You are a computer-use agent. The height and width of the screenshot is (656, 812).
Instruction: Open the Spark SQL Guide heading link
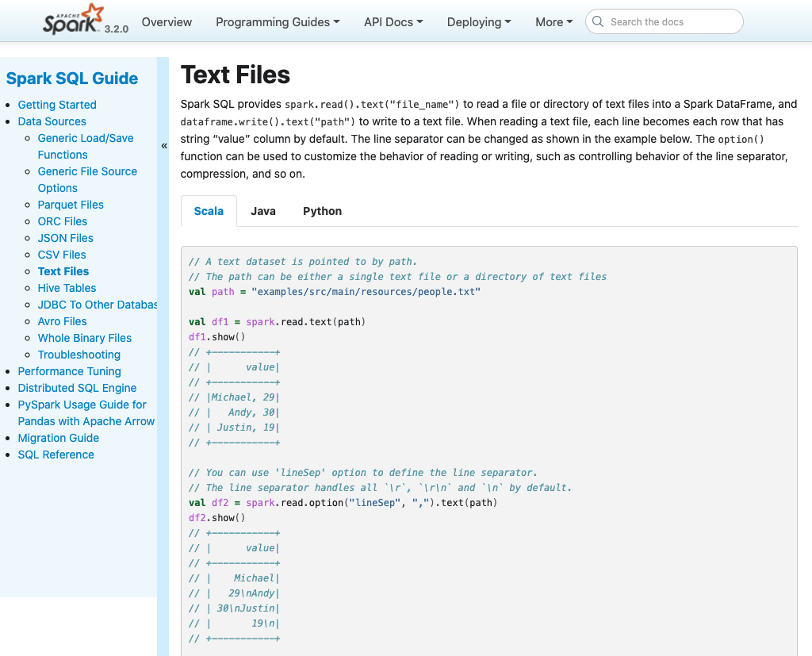72,79
